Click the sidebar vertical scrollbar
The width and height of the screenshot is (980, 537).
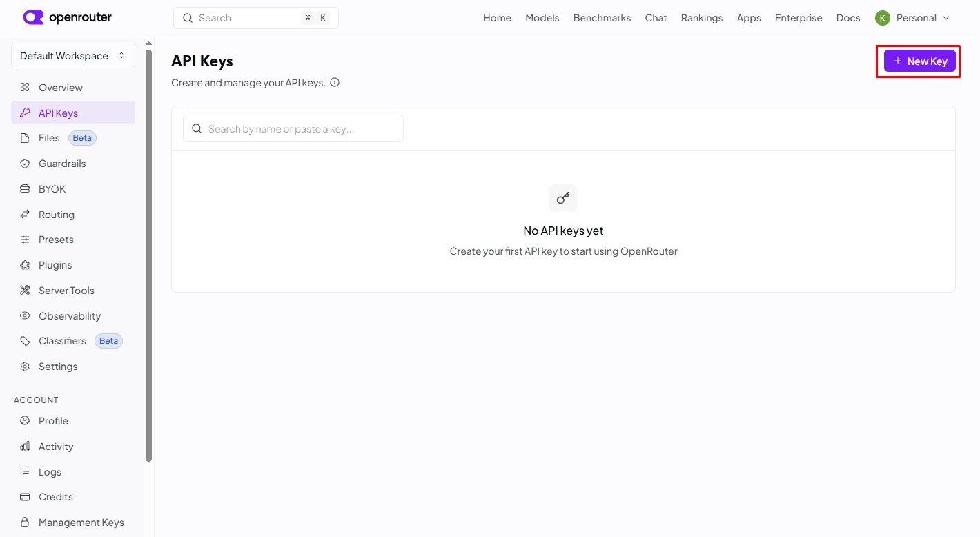tap(149, 255)
